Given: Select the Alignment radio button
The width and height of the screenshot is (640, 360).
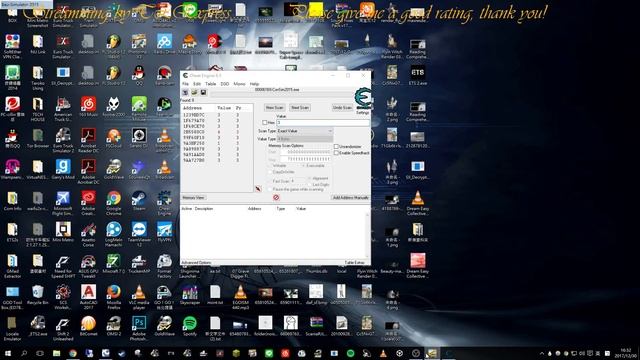Looking at the screenshot, I should pyautogui.click(x=310, y=178).
